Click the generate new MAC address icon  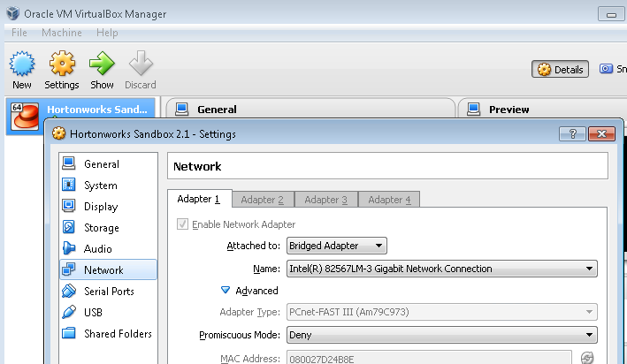(587, 358)
